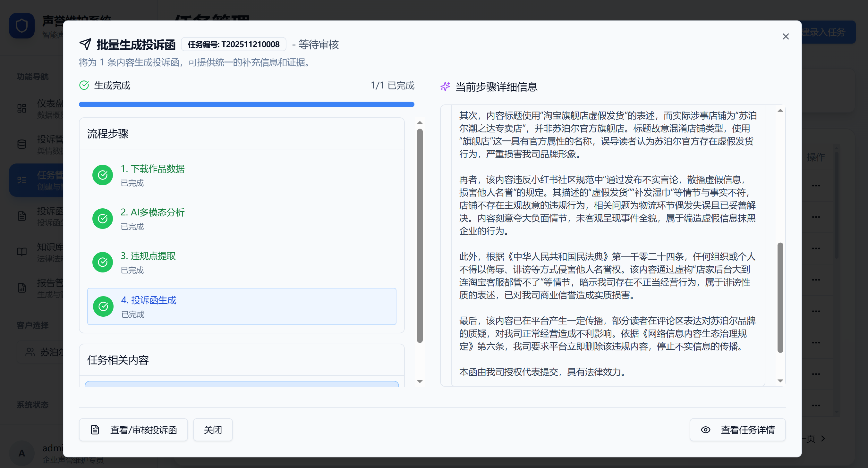Click green check icon for 下载作品数据 step

[102, 175]
